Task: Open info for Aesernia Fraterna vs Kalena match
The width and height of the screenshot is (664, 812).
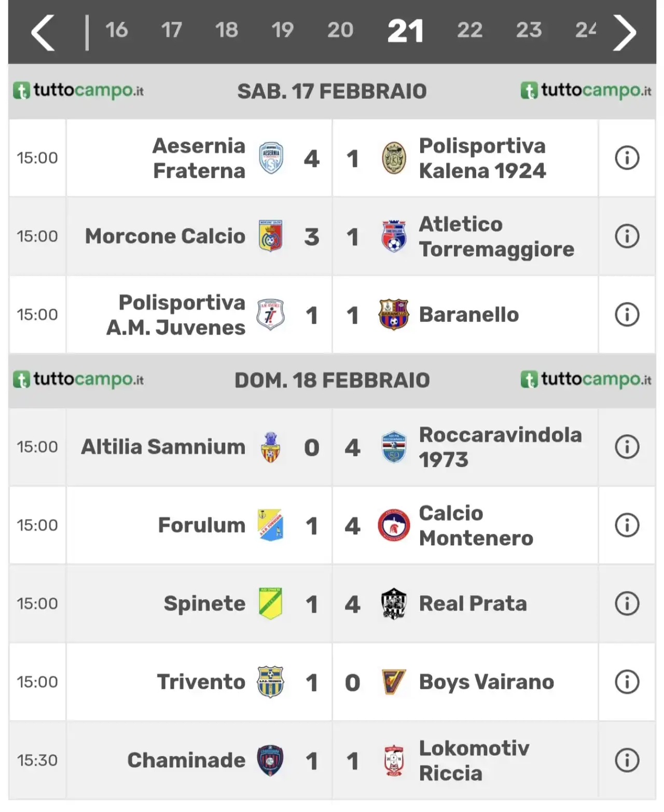Action: tap(627, 158)
